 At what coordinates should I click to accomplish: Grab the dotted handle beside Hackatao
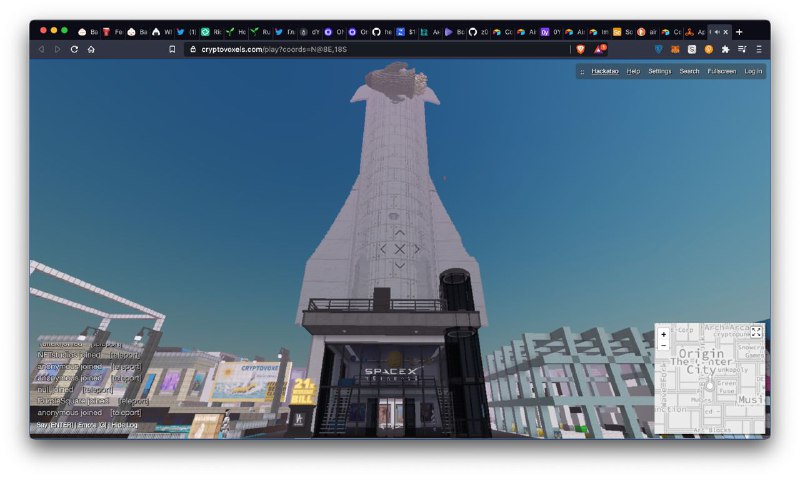(x=582, y=71)
